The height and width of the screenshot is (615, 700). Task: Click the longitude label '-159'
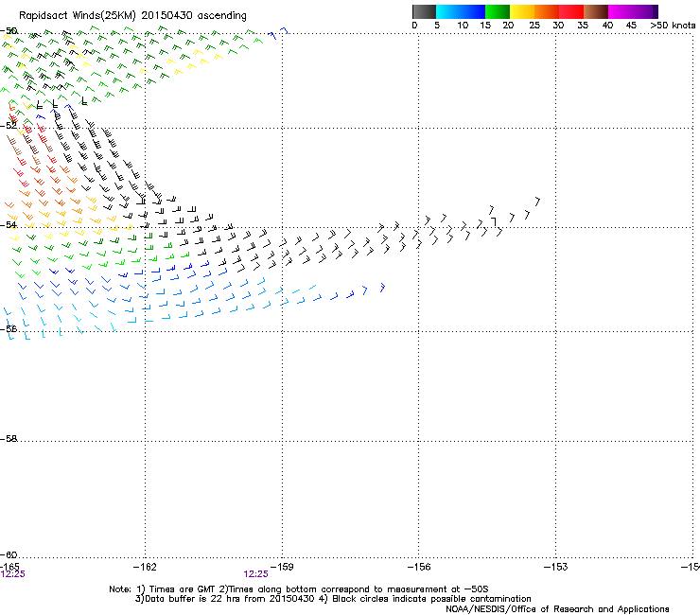click(282, 567)
